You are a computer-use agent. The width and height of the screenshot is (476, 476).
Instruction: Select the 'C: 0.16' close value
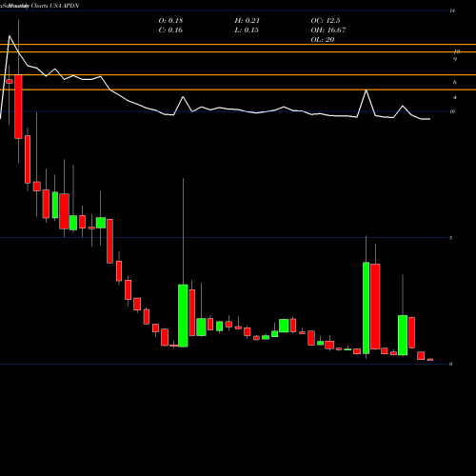click(170, 30)
